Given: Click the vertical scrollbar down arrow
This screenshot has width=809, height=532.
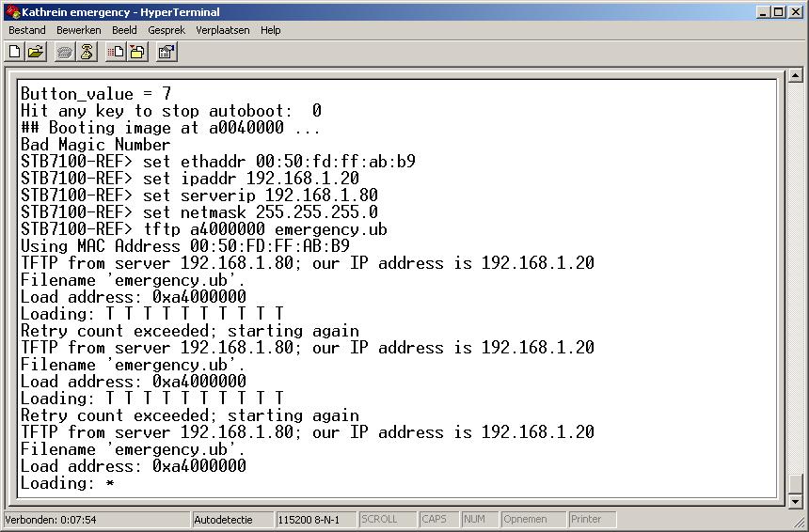Looking at the screenshot, I should point(796,501).
